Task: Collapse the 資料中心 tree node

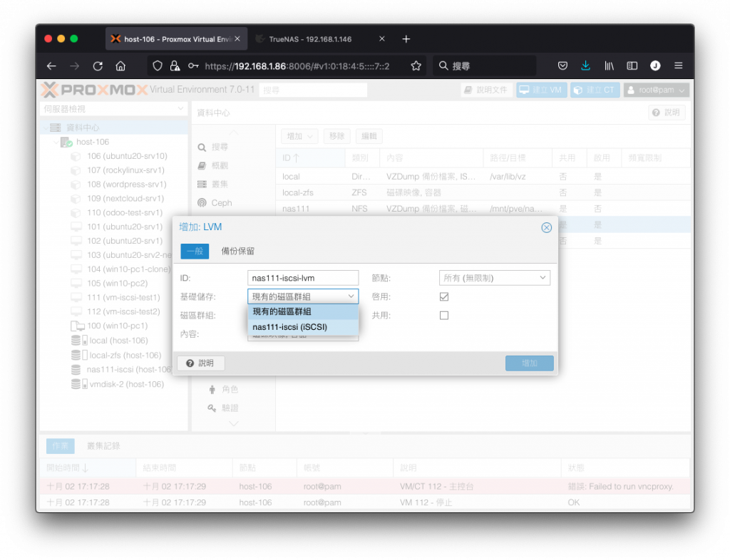Action: click(46, 128)
